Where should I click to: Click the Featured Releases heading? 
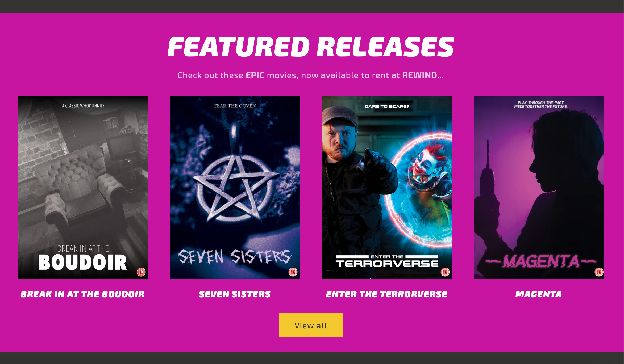(x=311, y=47)
